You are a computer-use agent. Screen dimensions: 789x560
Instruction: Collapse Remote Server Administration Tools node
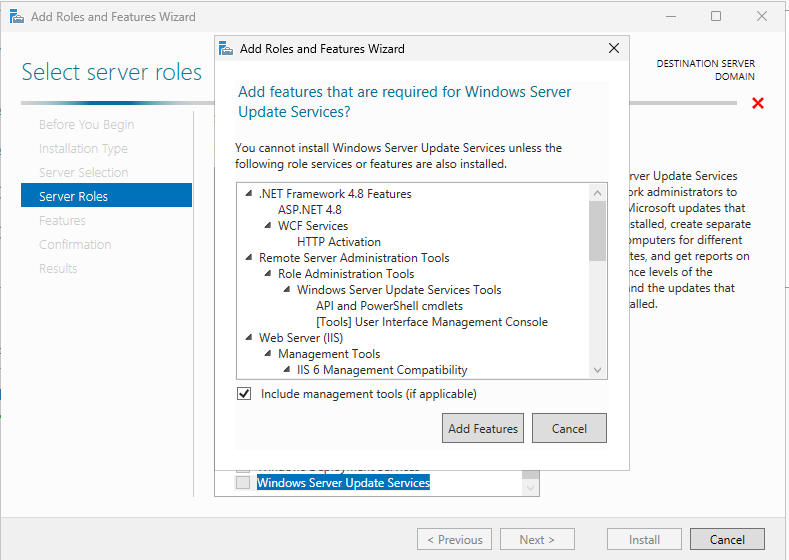point(249,259)
